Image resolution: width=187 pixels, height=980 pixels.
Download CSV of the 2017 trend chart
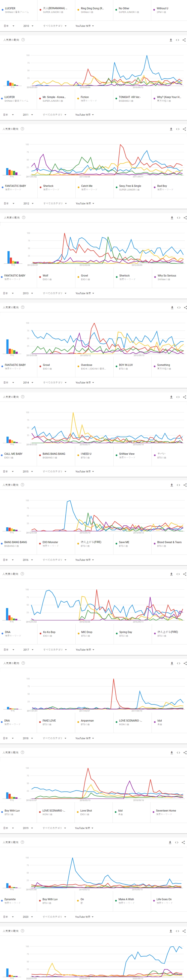click(171, 663)
